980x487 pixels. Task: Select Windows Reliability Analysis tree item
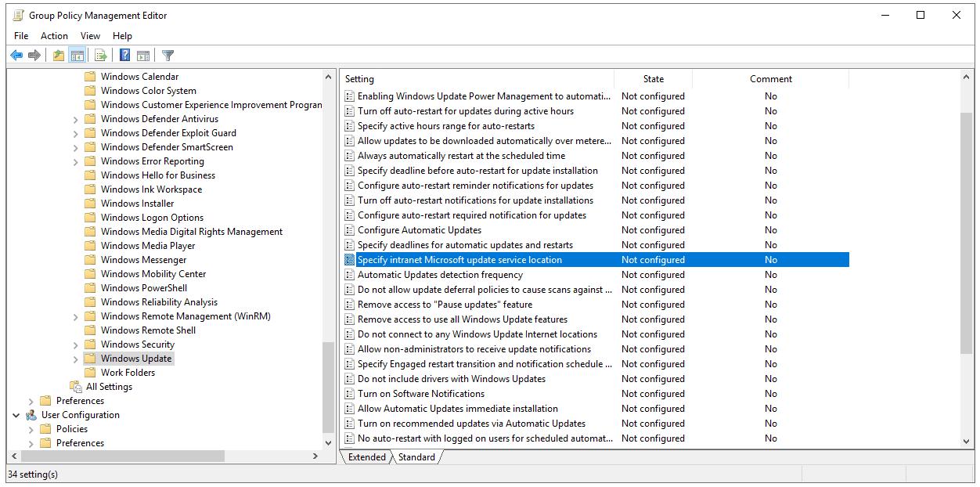159,302
